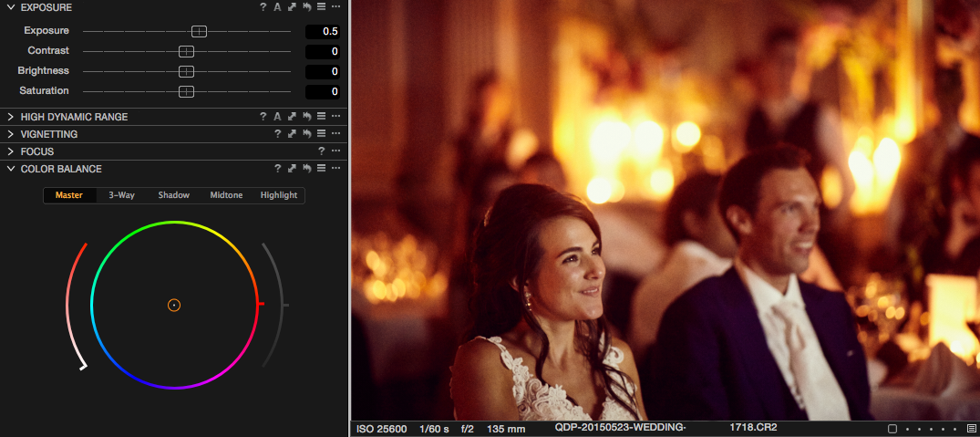Open Color Balance three-dots action menu
The width and height of the screenshot is (980, 437).
pyautogui.click(x=336, y=169)
